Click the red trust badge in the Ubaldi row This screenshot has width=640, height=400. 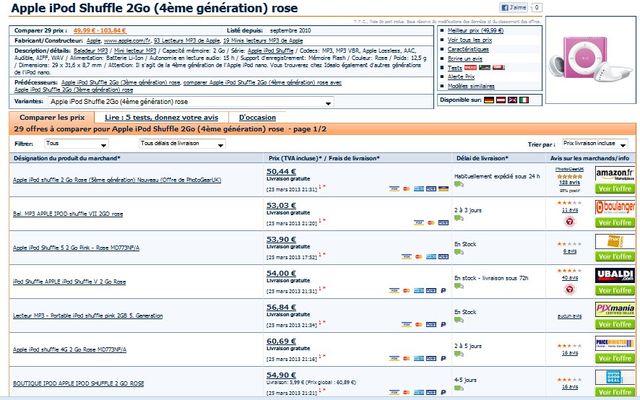coord(570,289)
